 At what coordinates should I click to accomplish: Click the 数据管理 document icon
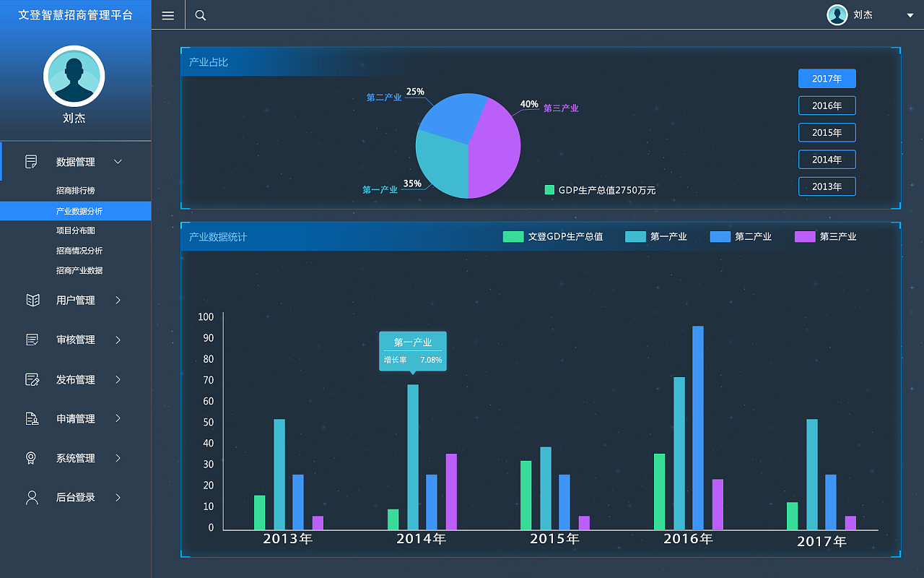(31, 162)
